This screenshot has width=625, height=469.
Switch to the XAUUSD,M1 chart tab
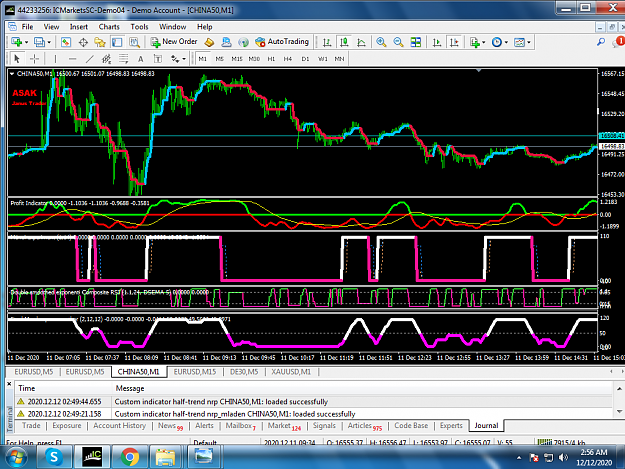coord(291,372)
